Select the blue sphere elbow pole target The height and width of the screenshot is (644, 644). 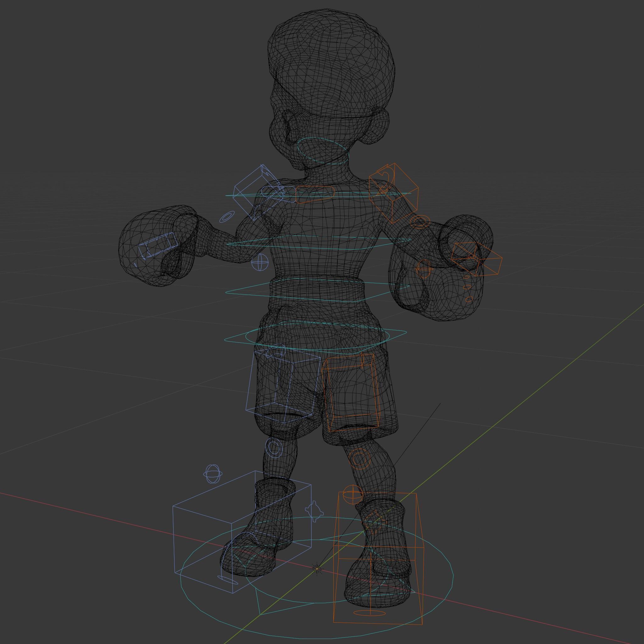[260, 262]
